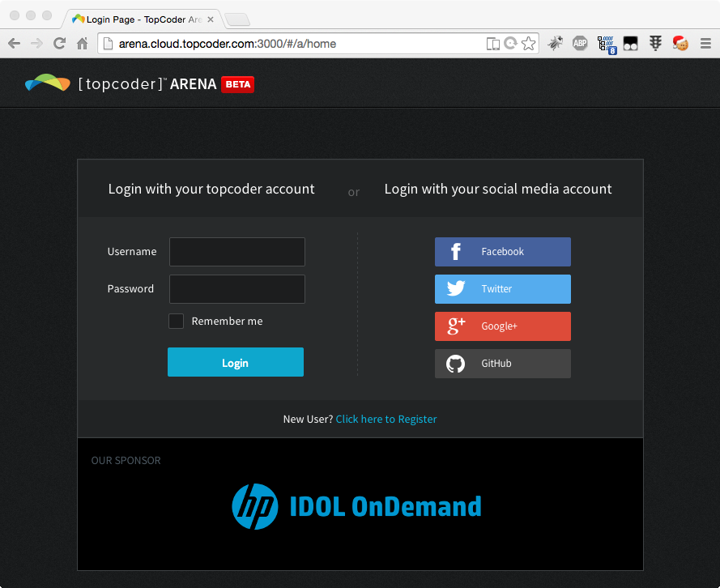
Task: Go to the browser home page icon
Action: (82, 44)
